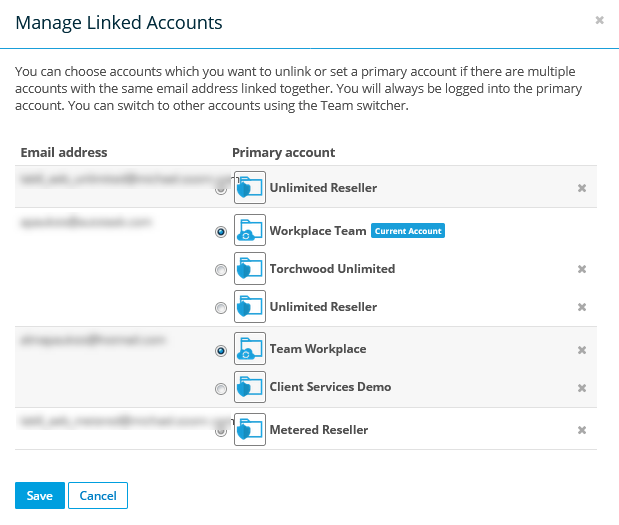619x525 pixels.
Task: Select the Workplace Team radio button
Action: pyautogui.click(x=221, y=232)
